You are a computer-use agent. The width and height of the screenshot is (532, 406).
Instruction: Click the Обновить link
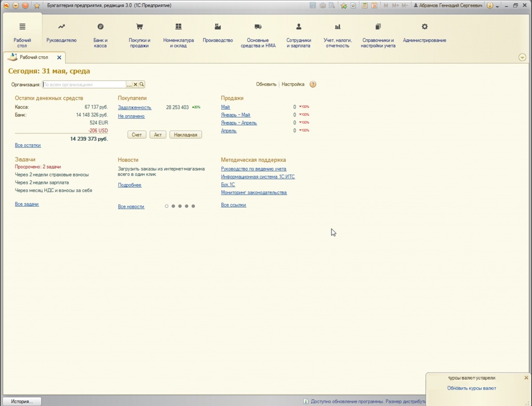click(266, 84)
